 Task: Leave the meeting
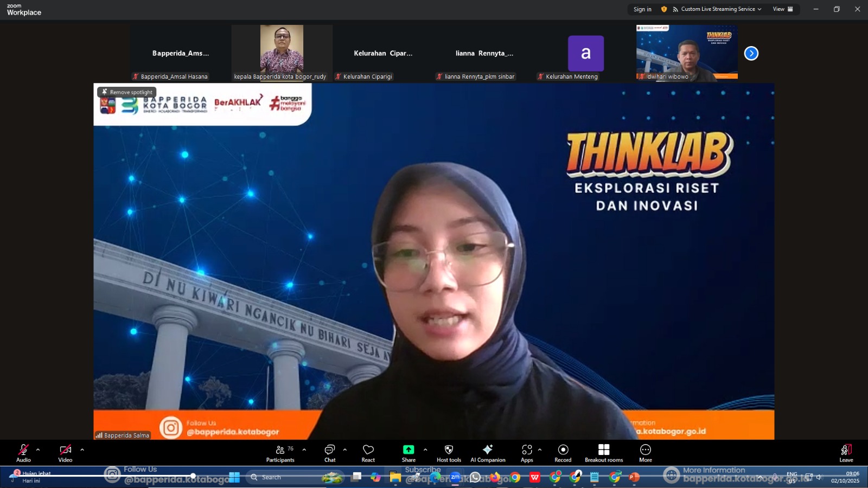tap(846, 453)
